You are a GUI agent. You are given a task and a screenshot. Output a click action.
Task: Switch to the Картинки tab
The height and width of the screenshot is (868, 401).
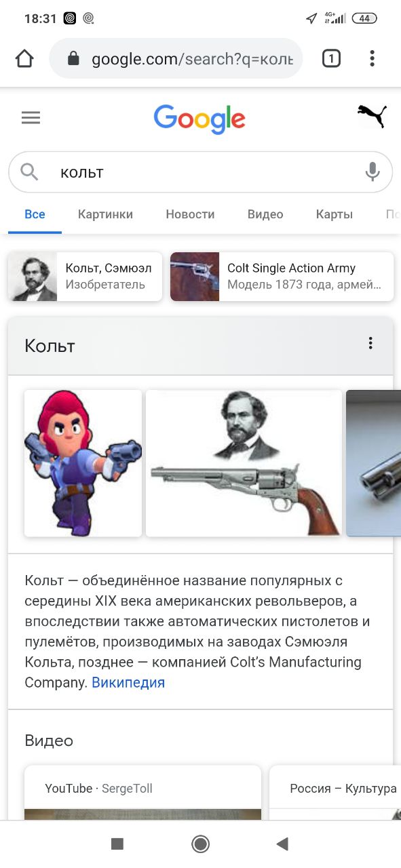[x=105, y=214]
